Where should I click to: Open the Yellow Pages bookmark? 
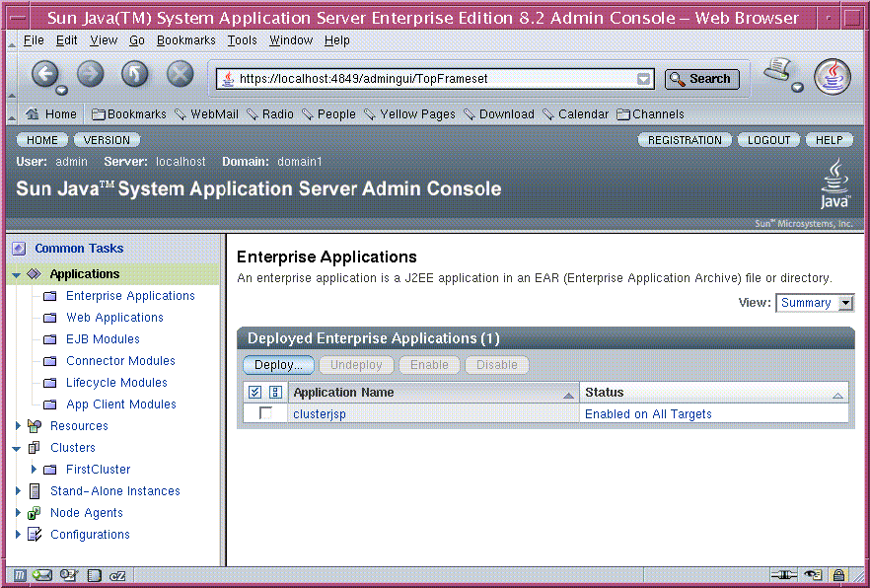(x=409, y=114)
